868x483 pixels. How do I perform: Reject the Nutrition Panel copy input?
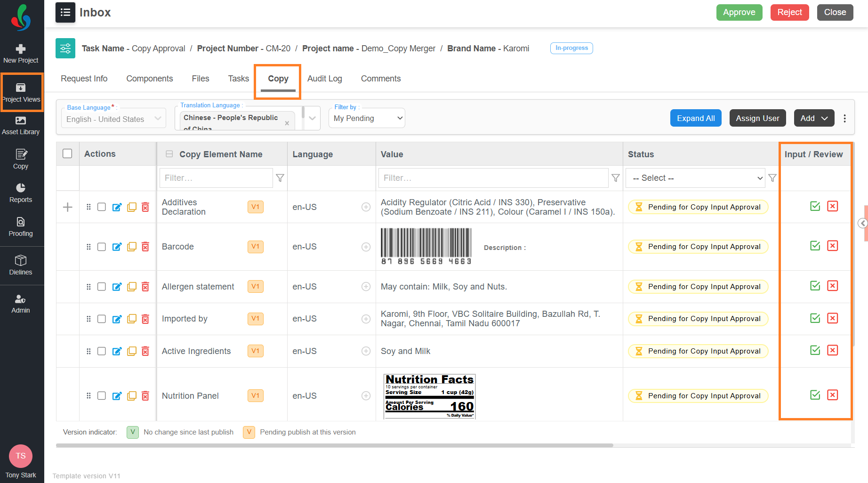[x=833, y=395]
